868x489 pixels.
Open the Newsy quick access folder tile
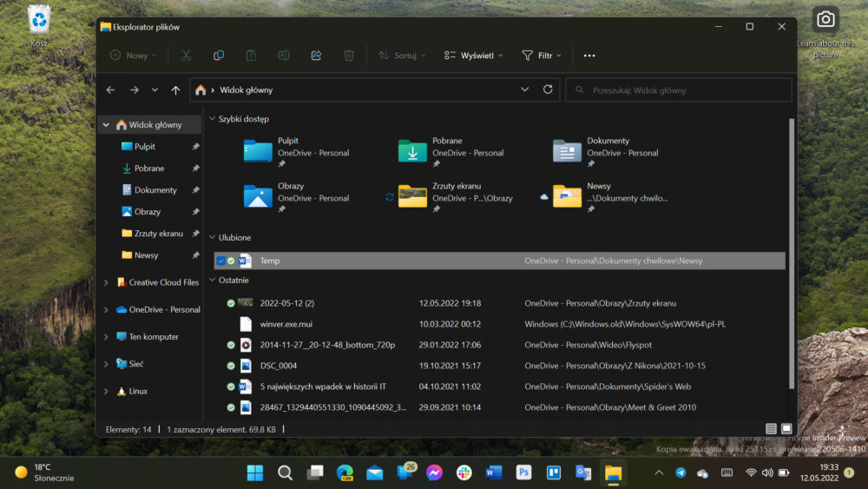pos(610,197)
